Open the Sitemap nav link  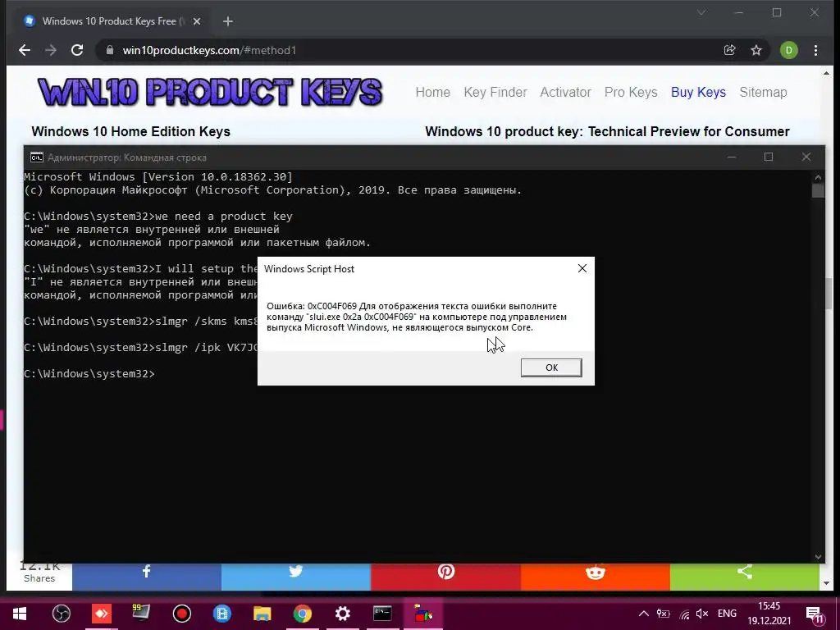click(764, 92)
